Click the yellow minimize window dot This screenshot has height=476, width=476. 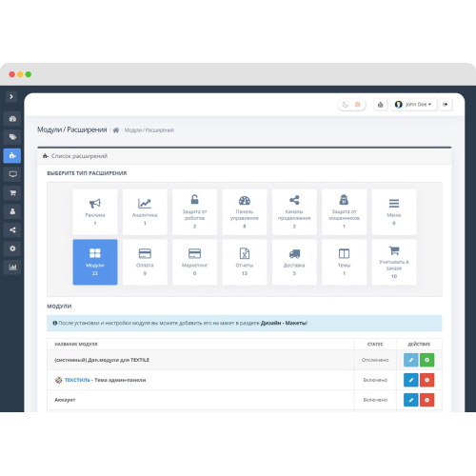tap(20, 74)
